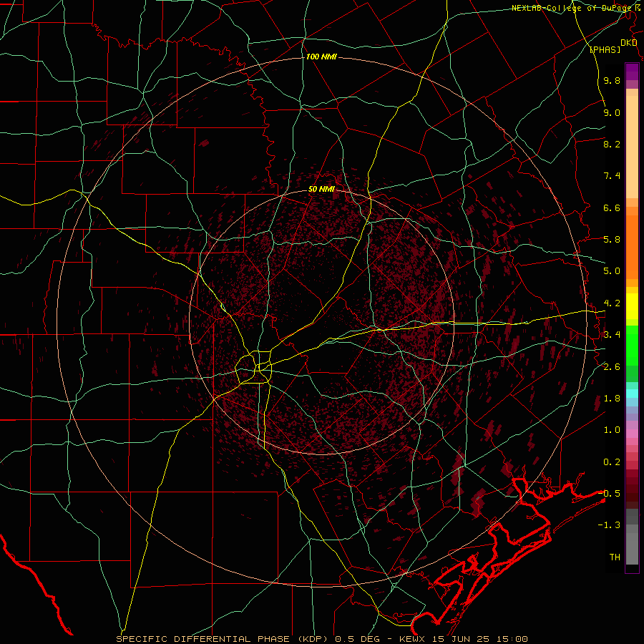Click the 4.2 legend value
This screenshot has height=644, width=644.
click(x=612, y=303)
